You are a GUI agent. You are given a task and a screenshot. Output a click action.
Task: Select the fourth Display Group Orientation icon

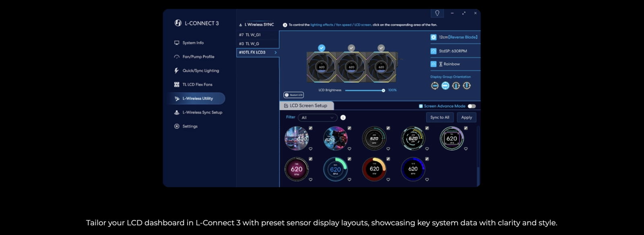click(x=466, y=85)
